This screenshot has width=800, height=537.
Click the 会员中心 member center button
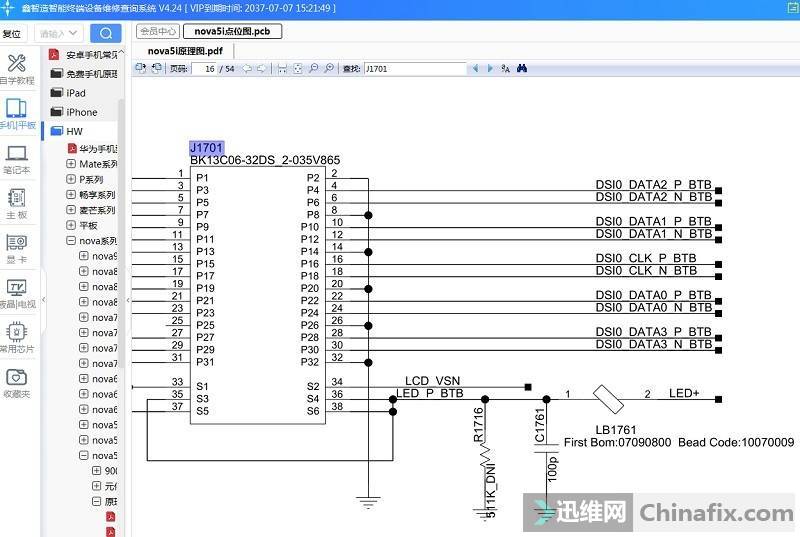[x=157, y=31]
